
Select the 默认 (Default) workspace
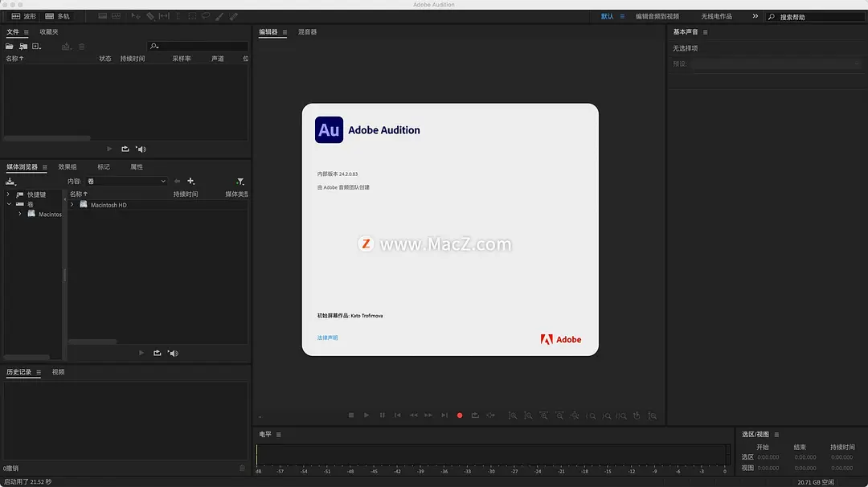pyautogui.click(x=608, y=17)
